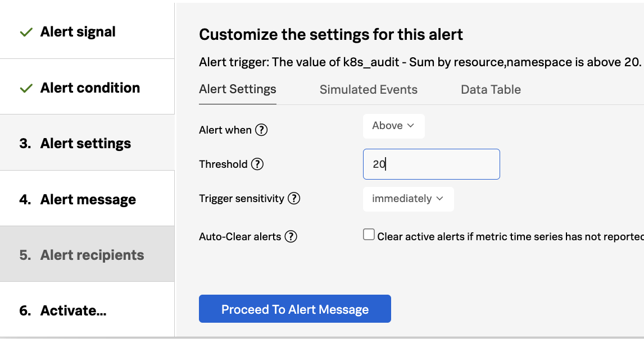Select the Alert Settings tab
Viewport: 644px width, 339px height.
click(238, 90)
